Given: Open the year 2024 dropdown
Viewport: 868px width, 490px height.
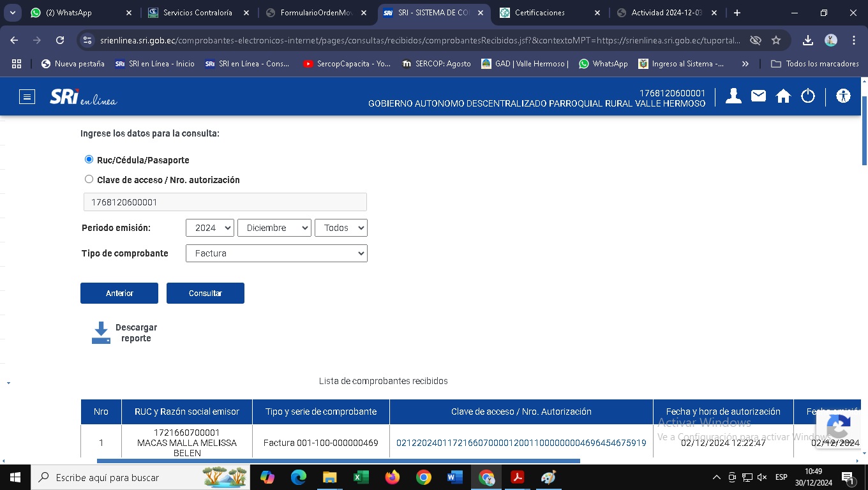Looking at the screenshot, I should pyautogui.click(x=210, y=228).
